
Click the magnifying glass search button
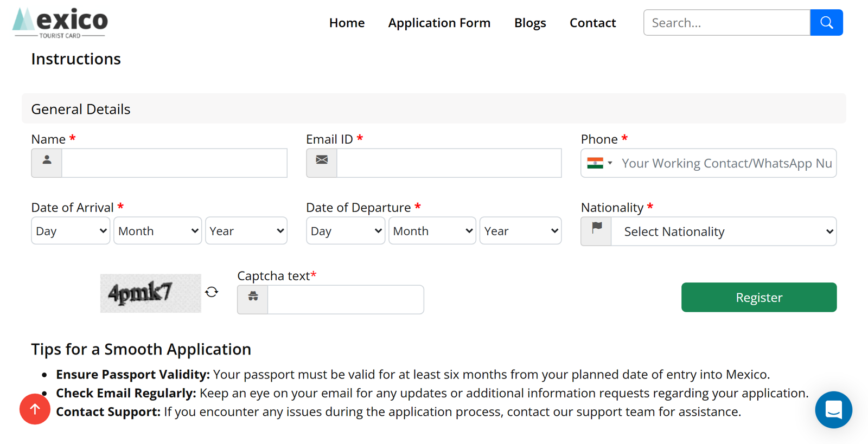point(826,23)
